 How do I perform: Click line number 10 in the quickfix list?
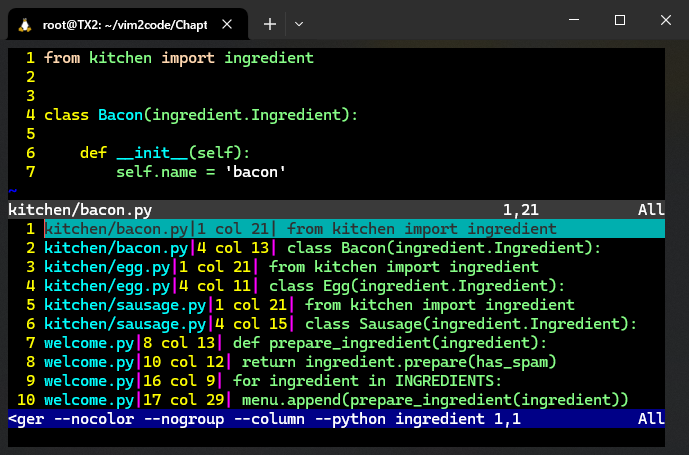[x=26, y=400]
